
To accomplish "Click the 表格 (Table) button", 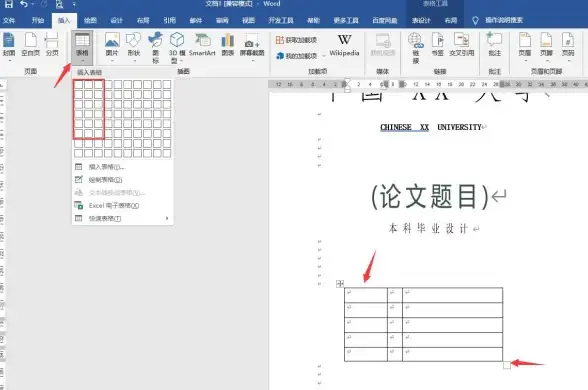I will coord(82,47).
